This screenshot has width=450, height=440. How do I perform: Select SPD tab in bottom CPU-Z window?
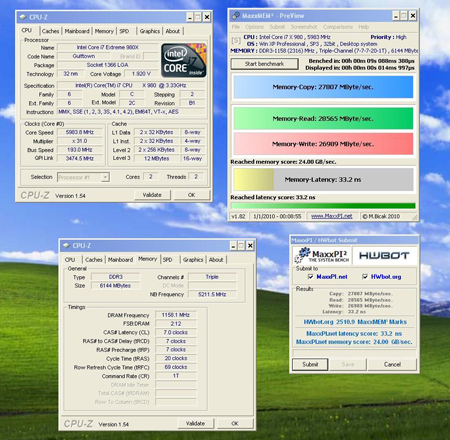coord(168,260)
